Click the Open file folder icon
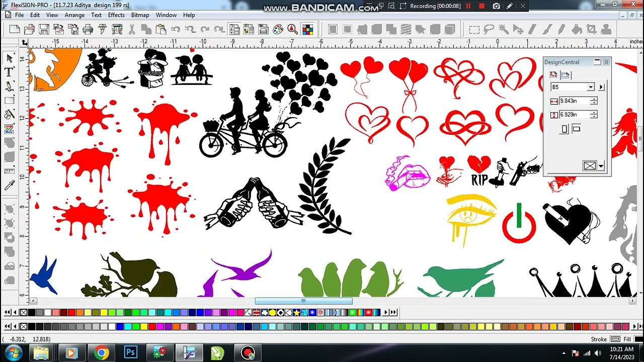The image size is (644, 362). 29,29
